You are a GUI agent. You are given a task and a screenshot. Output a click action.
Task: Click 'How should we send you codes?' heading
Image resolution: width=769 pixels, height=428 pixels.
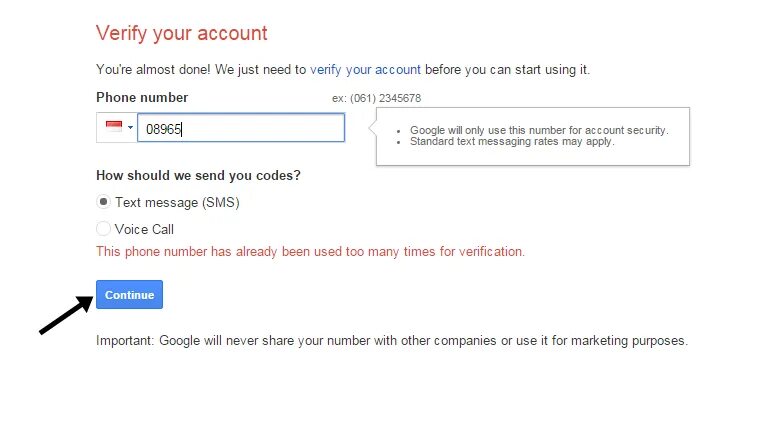(x=198, y=176)
